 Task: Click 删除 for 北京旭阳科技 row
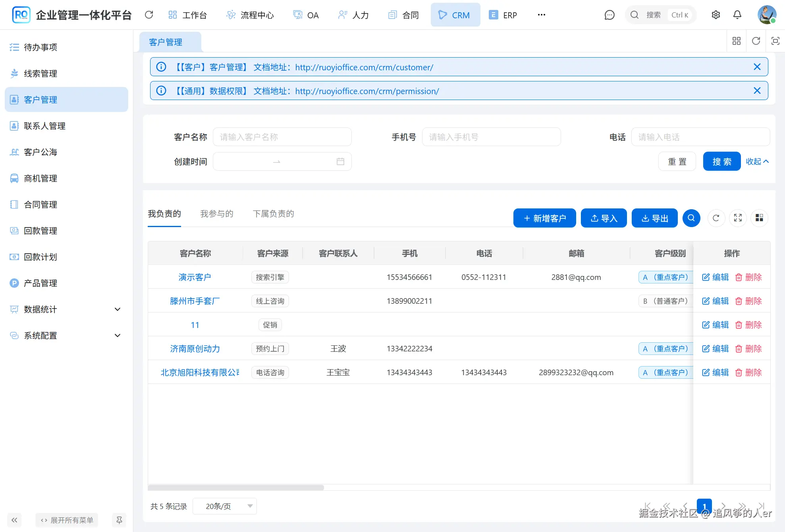pos(748,372)
